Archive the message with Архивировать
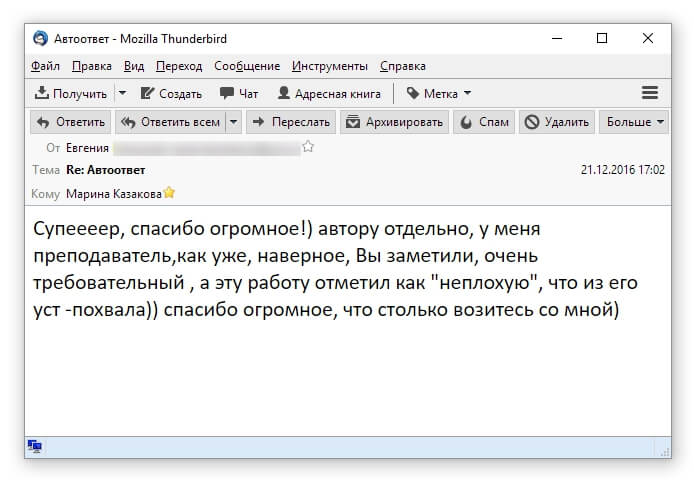This screenshot has height=482, width=694. pyautogui.click(x=394, y=122)
